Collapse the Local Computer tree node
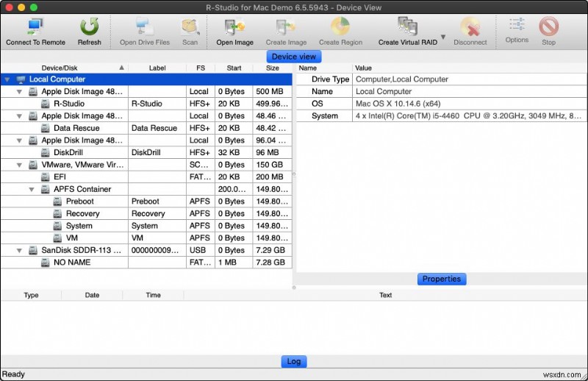The height and width of the screenshot is (381, 588). pyautogui.click(x=7, y=79)
